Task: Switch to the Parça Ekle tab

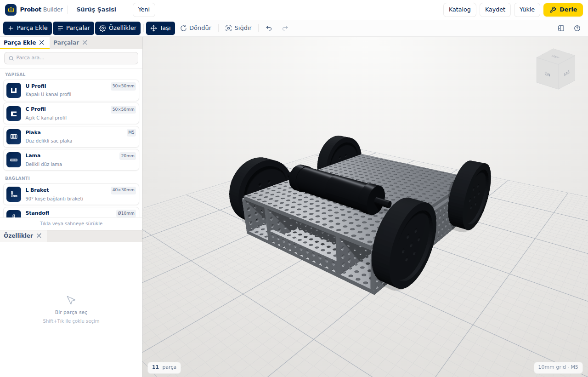Action: pos(20,43)
